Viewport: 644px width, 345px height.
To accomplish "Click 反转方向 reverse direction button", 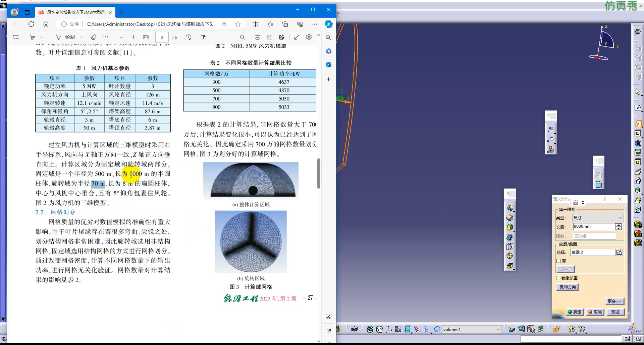I will (568, 287).
